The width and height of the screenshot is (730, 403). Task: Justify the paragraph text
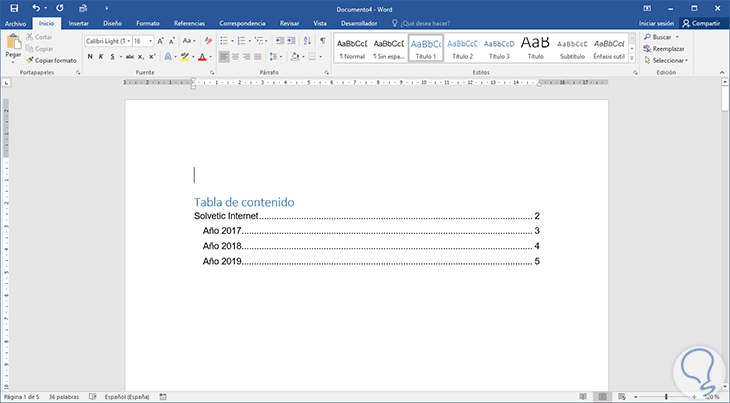pyautogui.click(x=258, y=57)
